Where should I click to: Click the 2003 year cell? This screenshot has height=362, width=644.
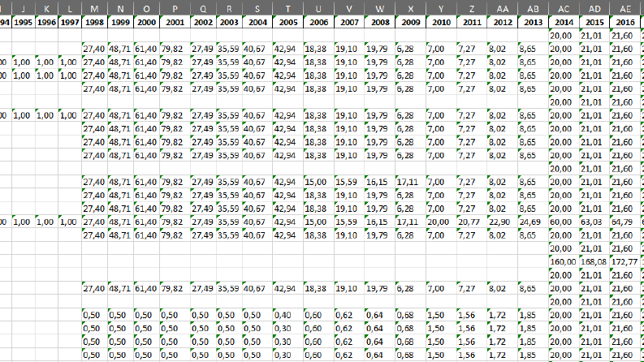[x=229, y=22]
